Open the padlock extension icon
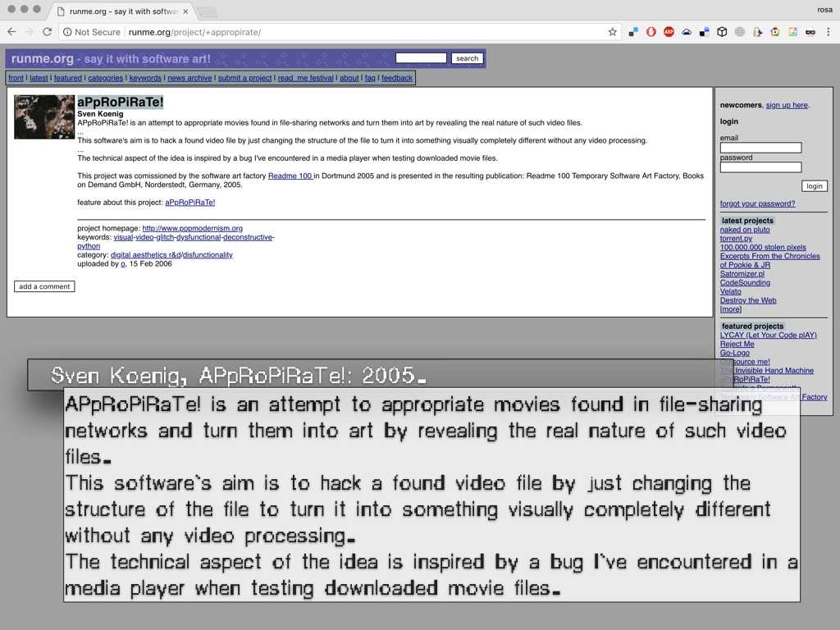This screenshot has width=840, height=630. click(757, 32)
